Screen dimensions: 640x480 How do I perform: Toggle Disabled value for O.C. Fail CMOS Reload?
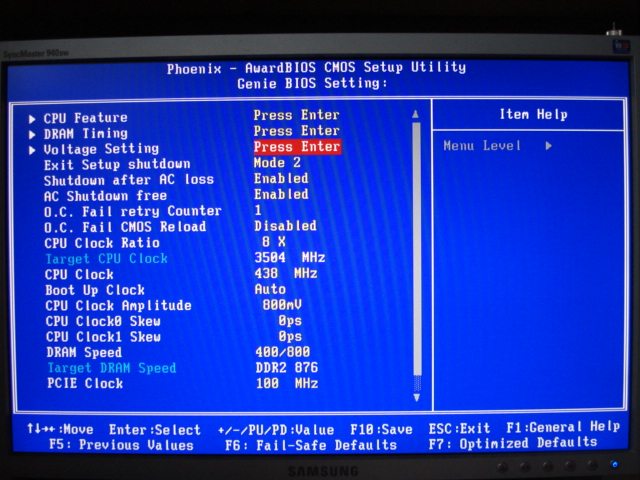click(x=285, y=226)
